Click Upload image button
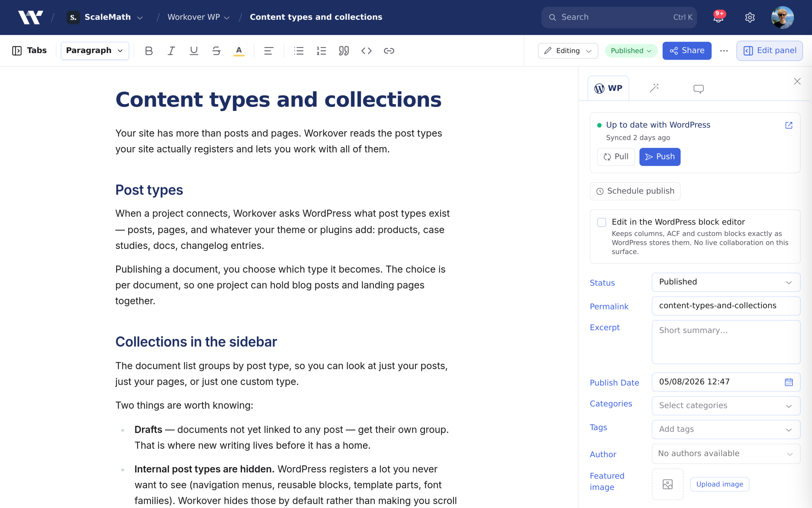The width and height of the screenshot is (812, 508). 720,484
